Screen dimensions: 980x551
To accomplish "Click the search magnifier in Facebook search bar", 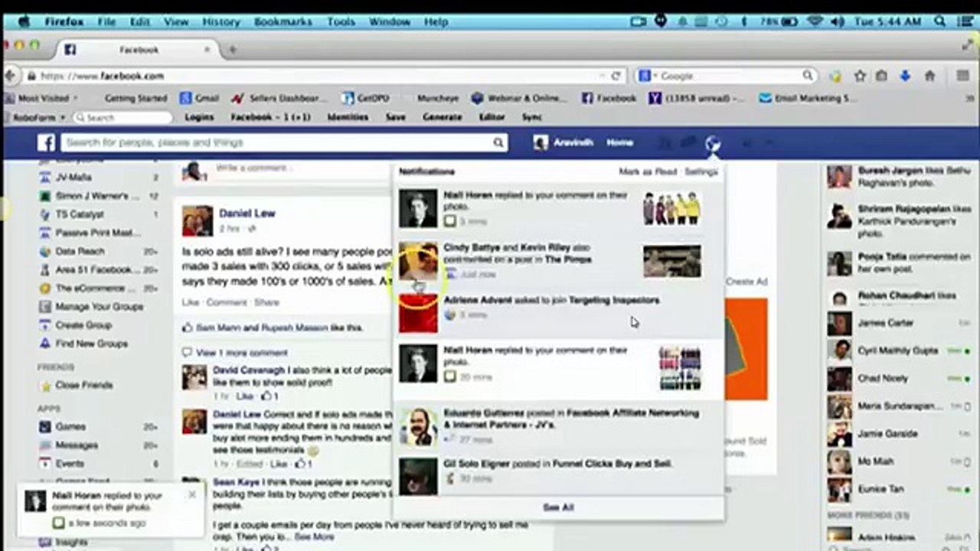I will pos(498,142).
